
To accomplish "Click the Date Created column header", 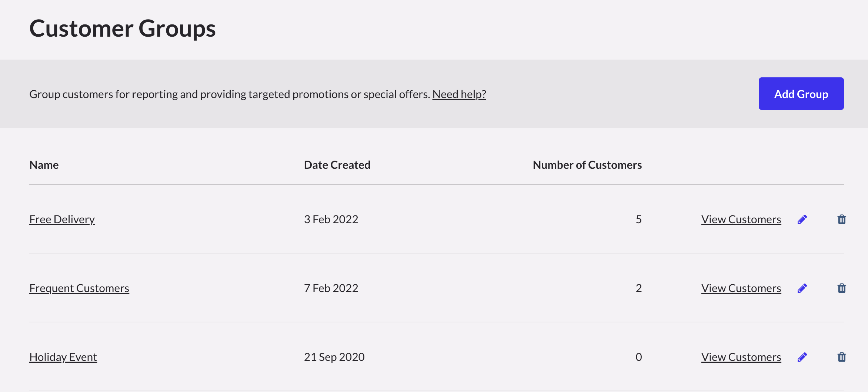I will (337, 165).
